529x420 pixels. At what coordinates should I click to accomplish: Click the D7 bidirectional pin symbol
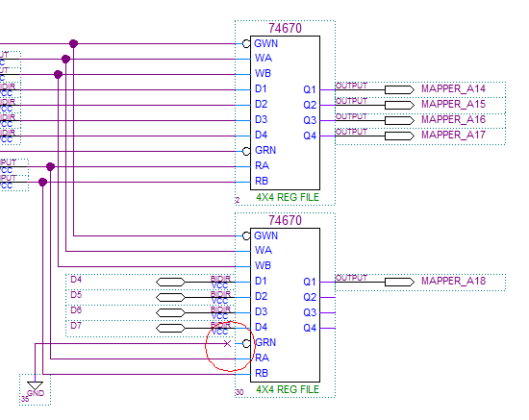[x=170, y=328]
